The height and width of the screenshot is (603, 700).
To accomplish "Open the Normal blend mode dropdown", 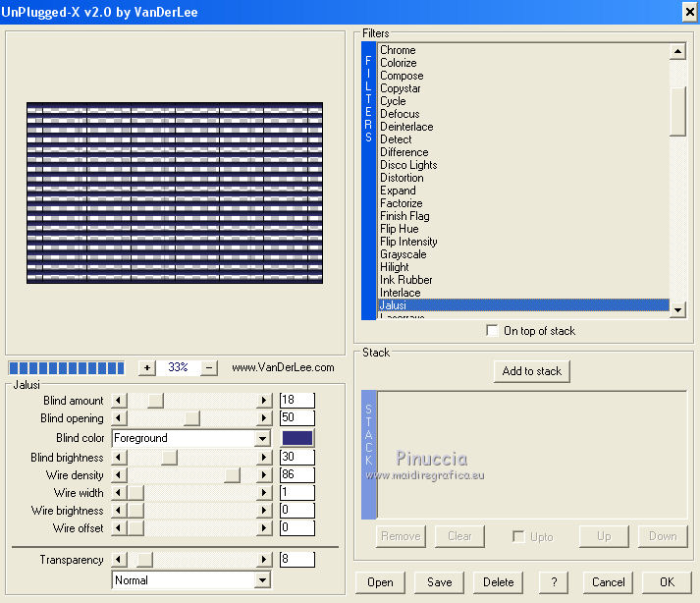I will tap(262, 580).
